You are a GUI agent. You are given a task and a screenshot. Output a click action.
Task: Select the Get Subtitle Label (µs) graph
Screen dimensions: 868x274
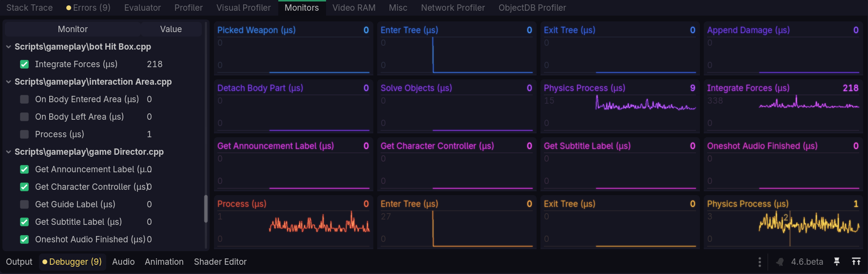620,164
